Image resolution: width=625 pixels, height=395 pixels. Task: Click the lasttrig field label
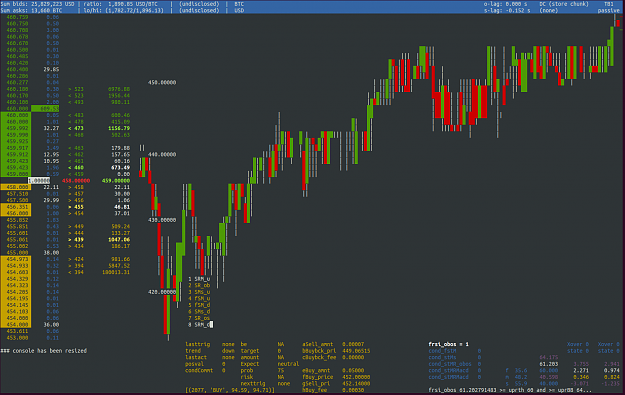coord(197,344)
